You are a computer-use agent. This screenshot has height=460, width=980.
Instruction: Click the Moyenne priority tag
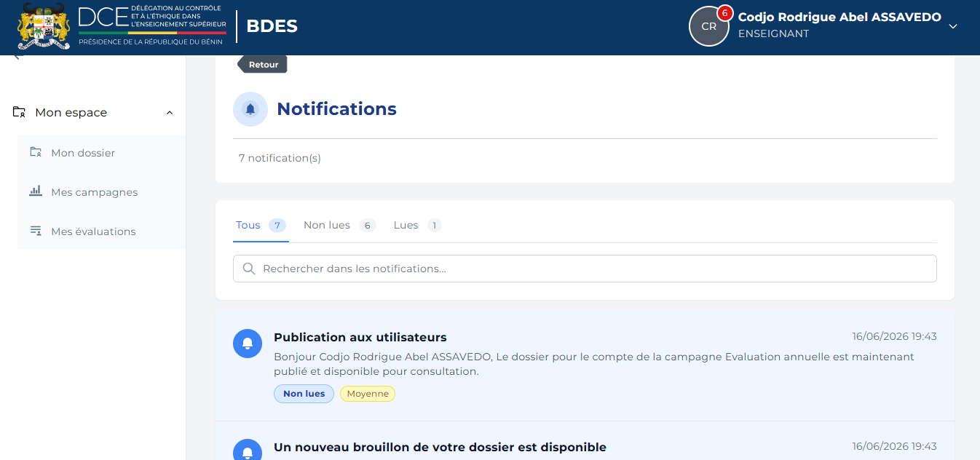coord(368,394)
